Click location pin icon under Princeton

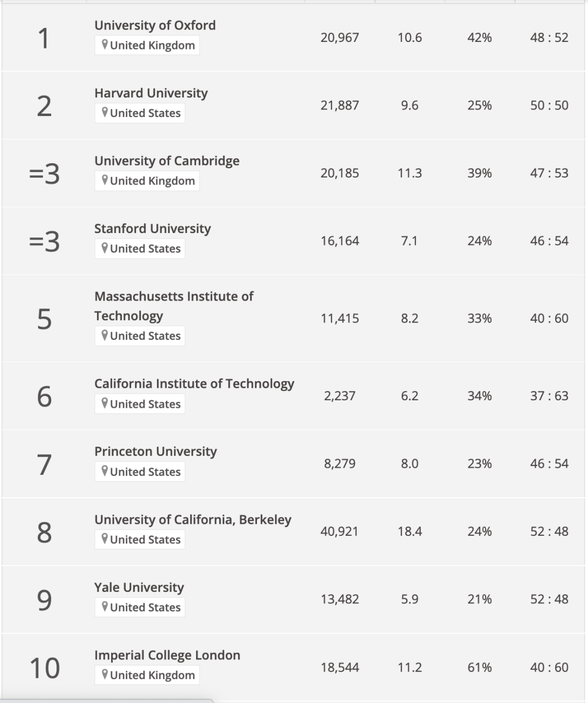point(105,472)
